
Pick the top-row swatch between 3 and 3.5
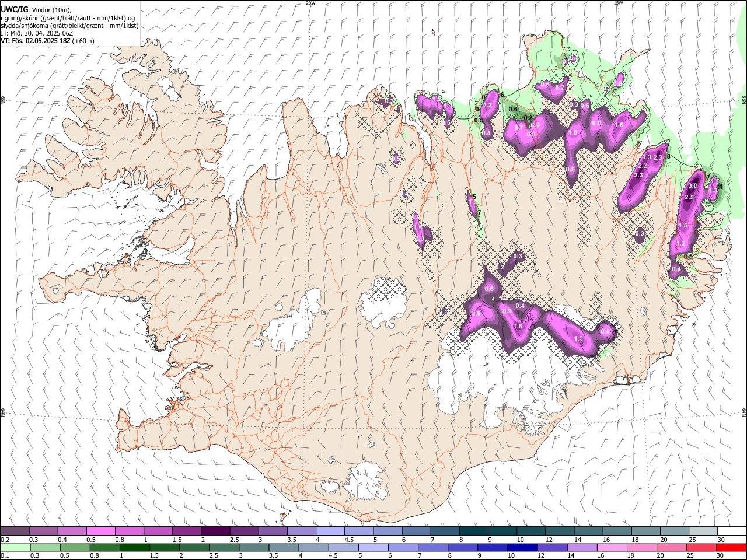coord(273,531)
